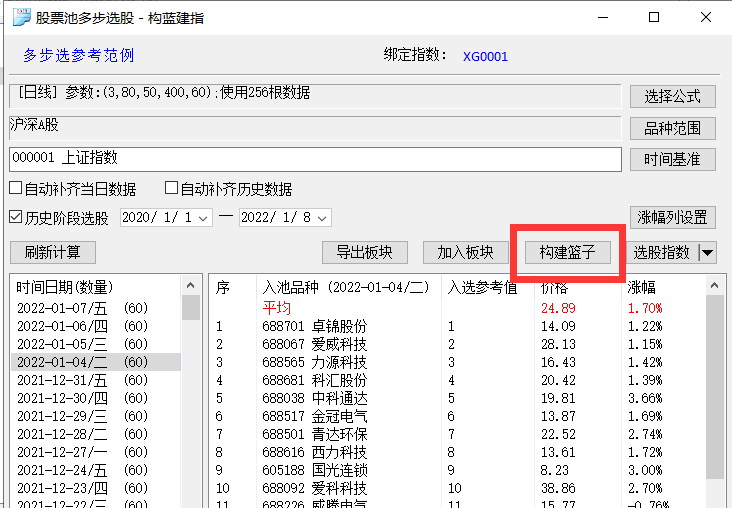Image resolution: width=732 pixels, height=508 pixels.
Task: Select date 2022-01-04/二 in list
Action: (x=96, y=362)
